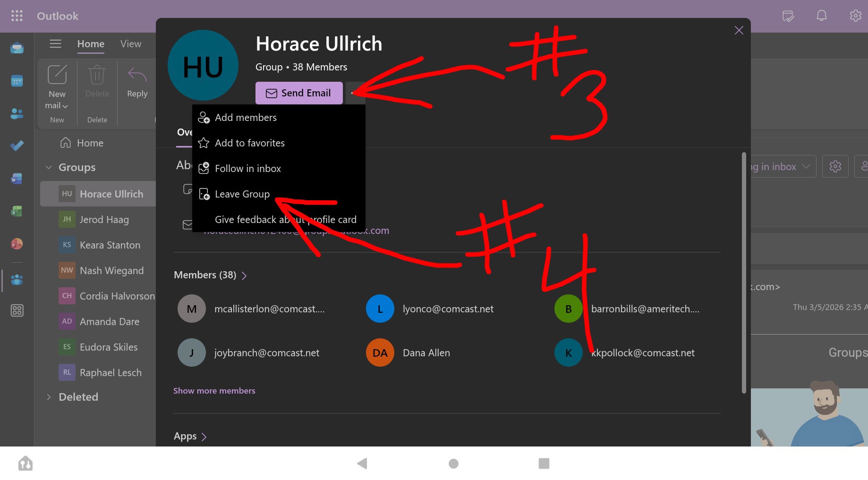Open Following in inbox dropdown
This screenshot has height=480, width=868.
click(783, 166)
